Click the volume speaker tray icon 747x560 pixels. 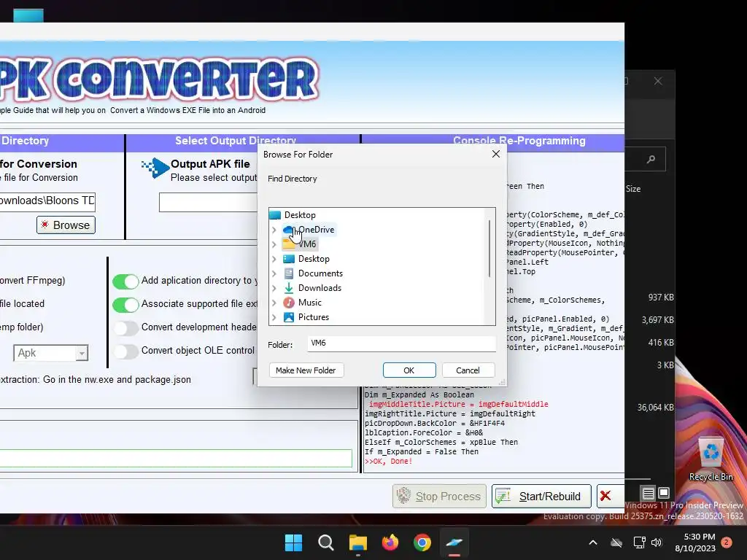[657, 542]
